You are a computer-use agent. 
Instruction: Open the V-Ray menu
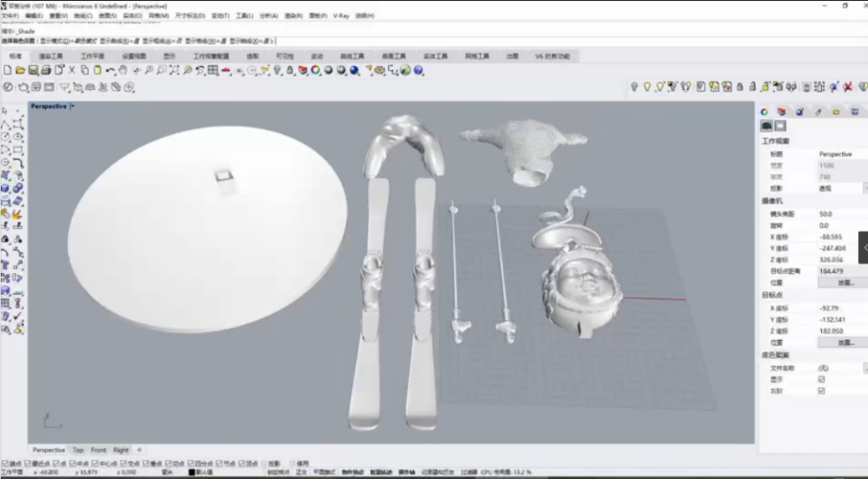[x=341, y=16]
